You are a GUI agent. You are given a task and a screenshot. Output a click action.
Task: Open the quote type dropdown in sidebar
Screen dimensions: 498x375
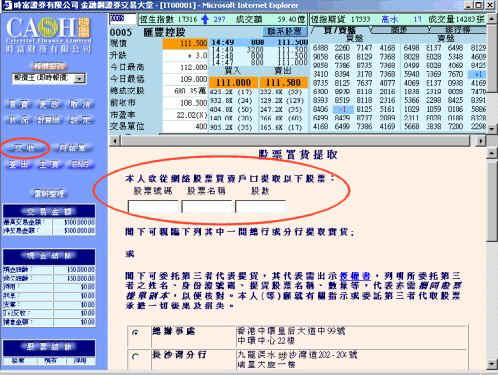click(49, 78)
